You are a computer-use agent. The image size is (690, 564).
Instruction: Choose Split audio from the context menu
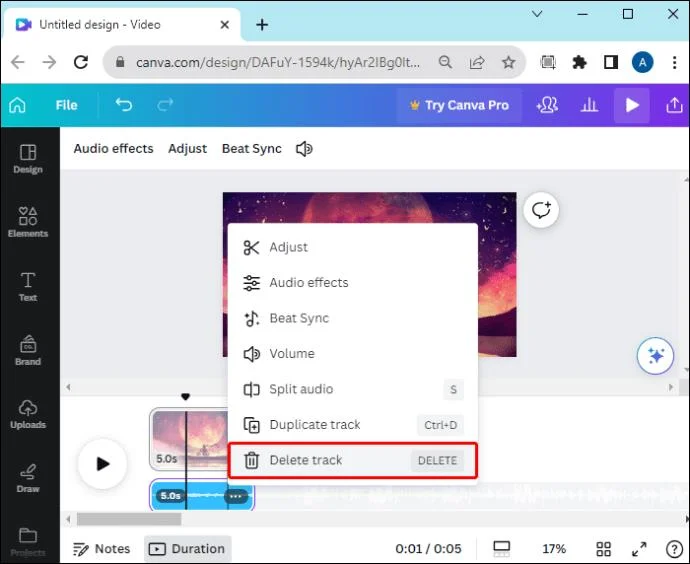352,389
